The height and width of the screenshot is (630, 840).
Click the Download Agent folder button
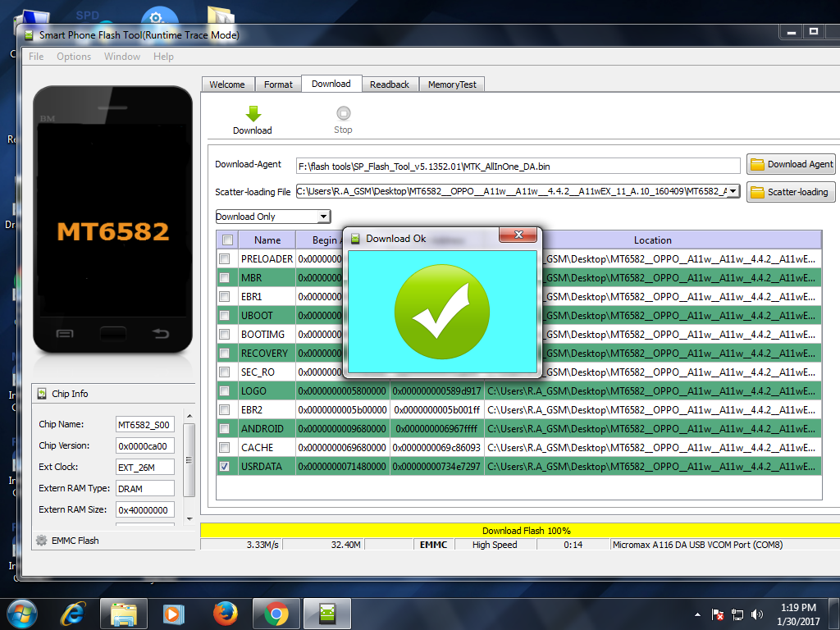791,164
